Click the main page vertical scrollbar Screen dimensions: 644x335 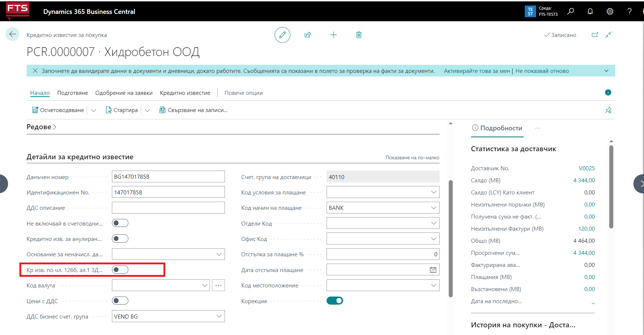pyautogui.click(x=451, y=239)
